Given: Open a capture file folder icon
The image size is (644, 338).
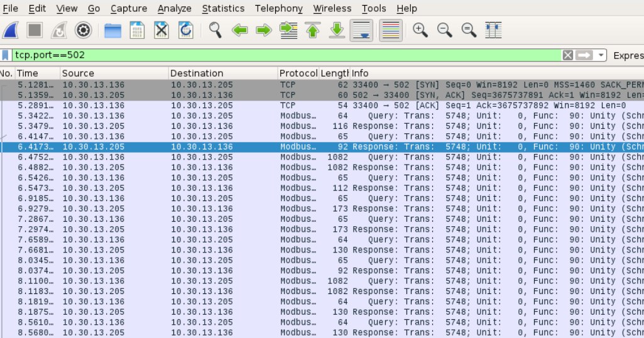Looking at the screenshot, I should 112,30.
